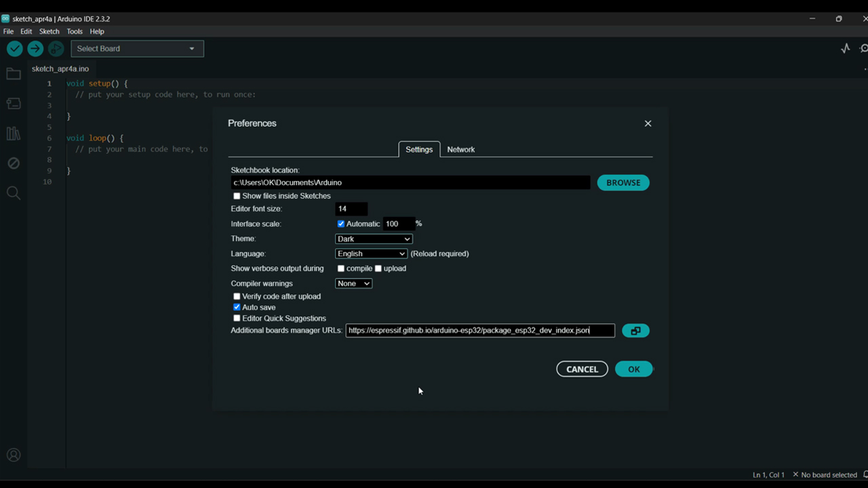Image resolution: width=868 pixels, height=488 pixels.
Task: Toggle Show files inside Sketches checkbox
Action: coord(237,196)
